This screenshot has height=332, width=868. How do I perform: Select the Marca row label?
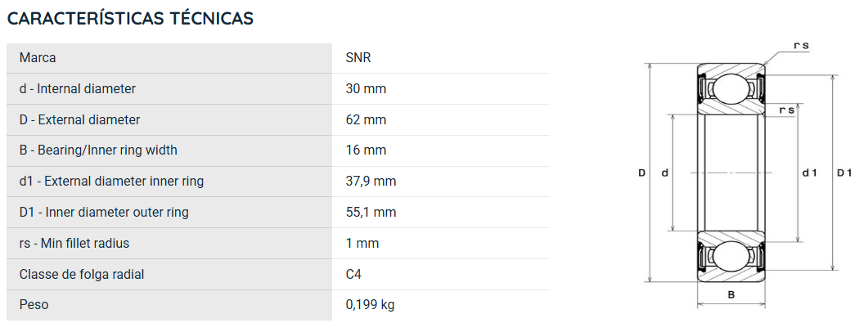pyautogui.click(x=38, y=58)
